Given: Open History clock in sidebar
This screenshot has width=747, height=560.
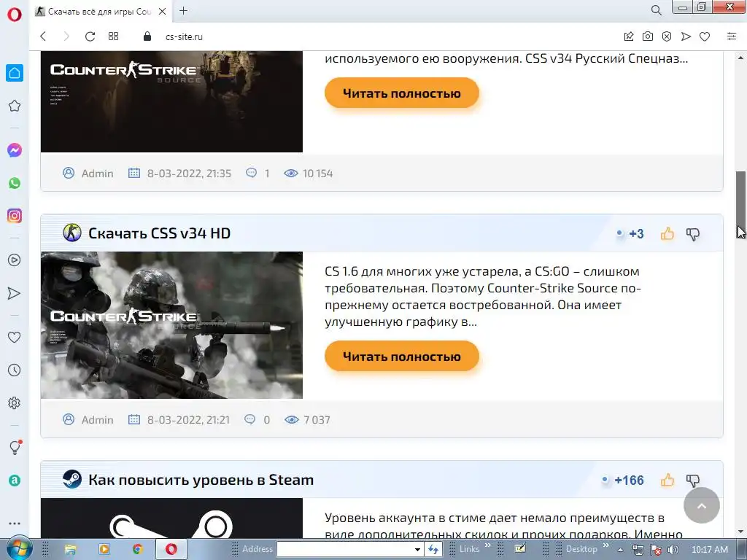Looking at the screenshot, I should click(x=15, y=370).
